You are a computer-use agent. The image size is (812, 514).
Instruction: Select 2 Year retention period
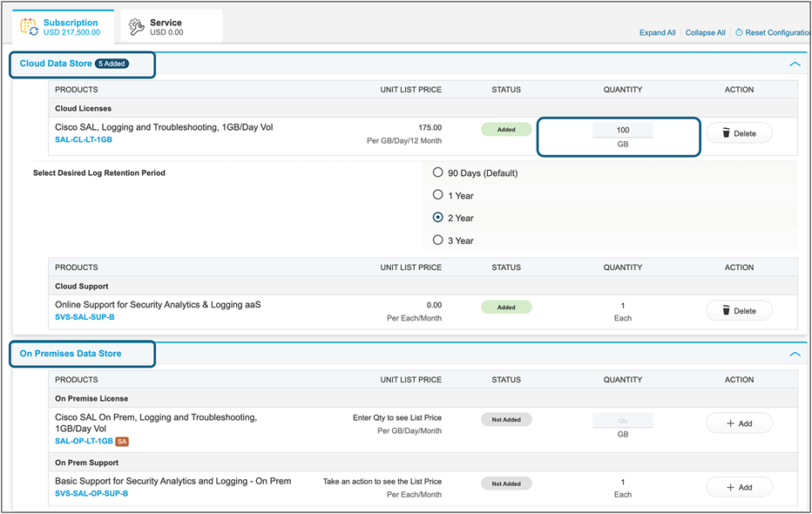[438, 218]
